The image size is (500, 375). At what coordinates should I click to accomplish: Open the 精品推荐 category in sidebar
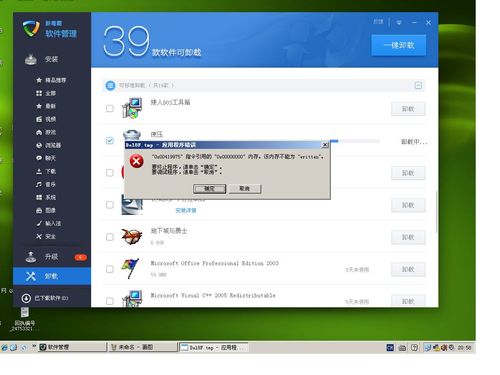(x=51, y=80)
